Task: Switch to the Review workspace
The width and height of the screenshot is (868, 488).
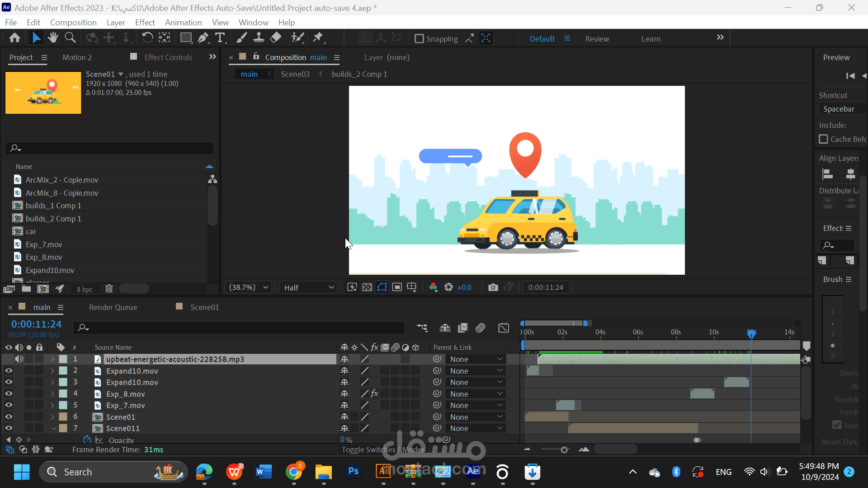Action: 597,39
